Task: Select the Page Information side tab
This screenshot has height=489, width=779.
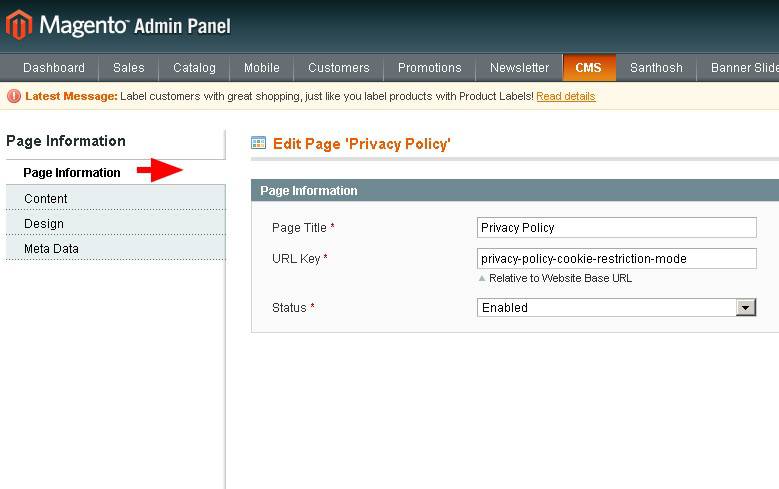Action: coord(72,173)
